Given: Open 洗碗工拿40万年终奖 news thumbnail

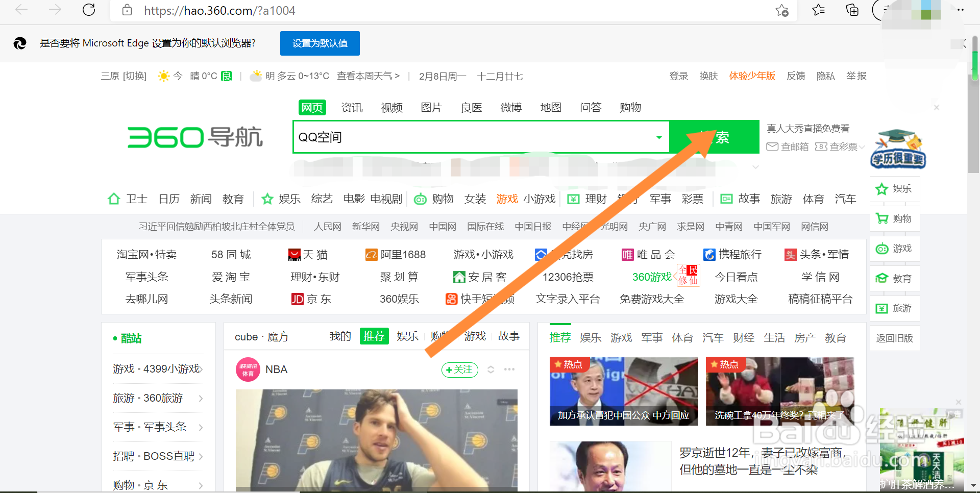Looking at the screenshot, I should pyautogui.click(x=780, y=391).
